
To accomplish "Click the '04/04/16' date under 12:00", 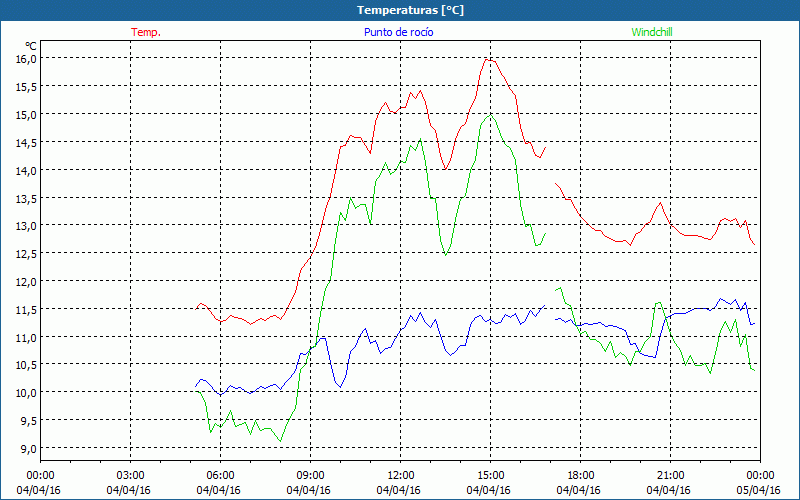I will [399, 490].
